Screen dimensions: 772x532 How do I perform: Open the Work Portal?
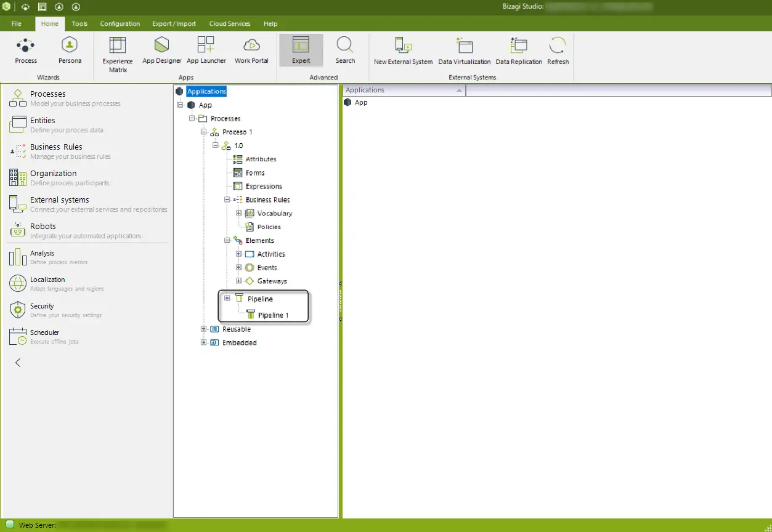[x=251, y=50]
